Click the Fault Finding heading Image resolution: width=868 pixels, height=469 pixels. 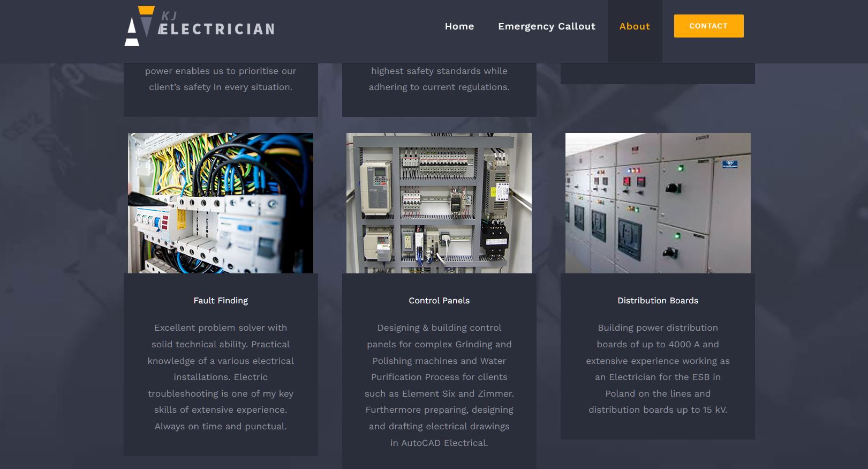point(221,301)
